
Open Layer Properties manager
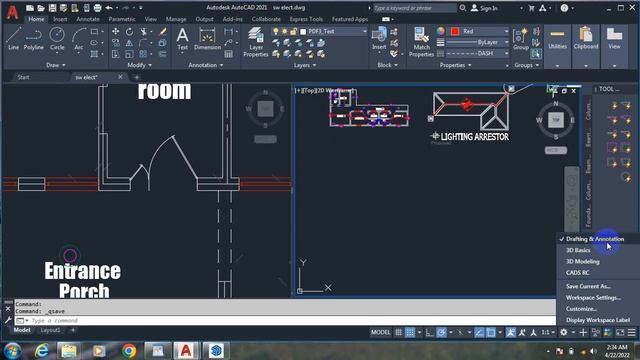click(x=256, y=42)
